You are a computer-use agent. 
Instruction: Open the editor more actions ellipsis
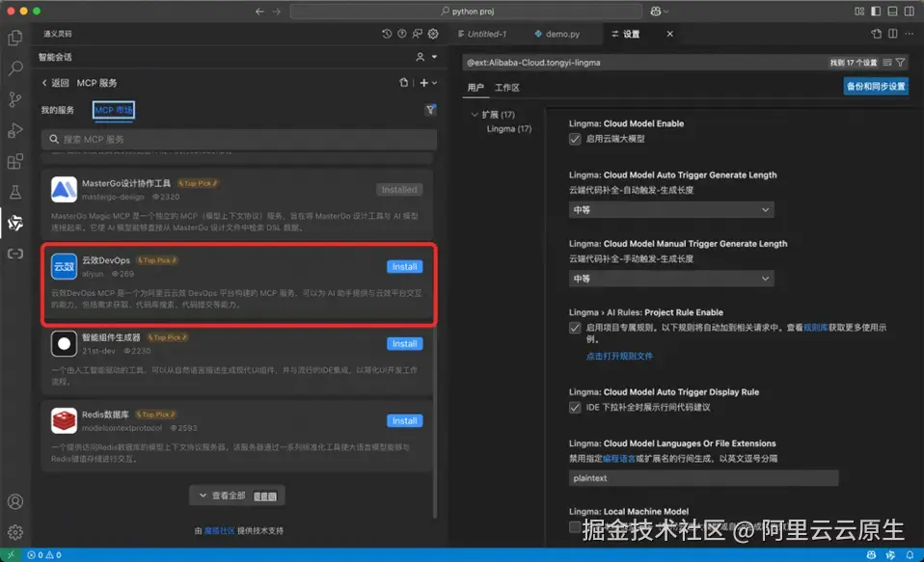pyautogui.click(x=910, y=34)
